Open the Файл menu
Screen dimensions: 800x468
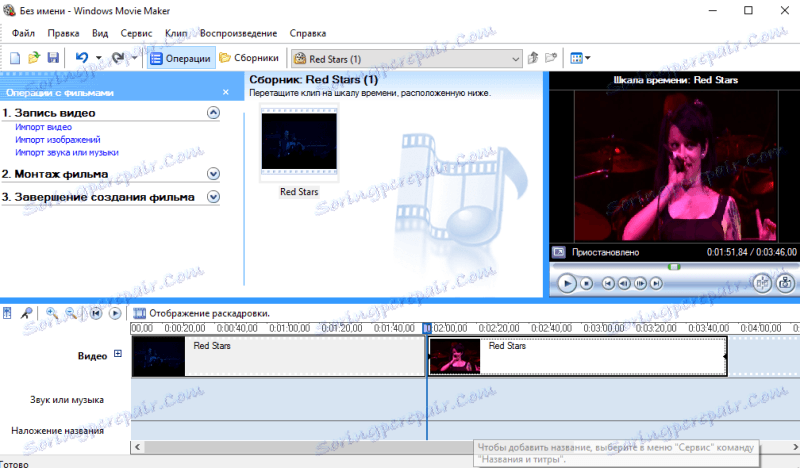(23, 33)
